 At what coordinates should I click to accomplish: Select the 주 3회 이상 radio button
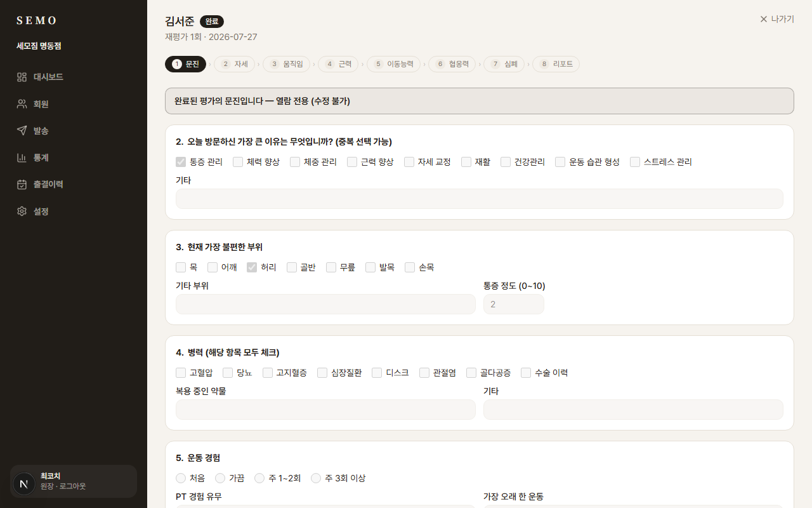click(316, 478)
